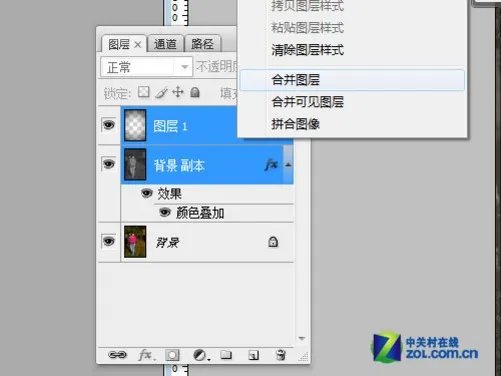
Task: Collapse effects list of 背景 副本 layer
Action: point(288,165)
